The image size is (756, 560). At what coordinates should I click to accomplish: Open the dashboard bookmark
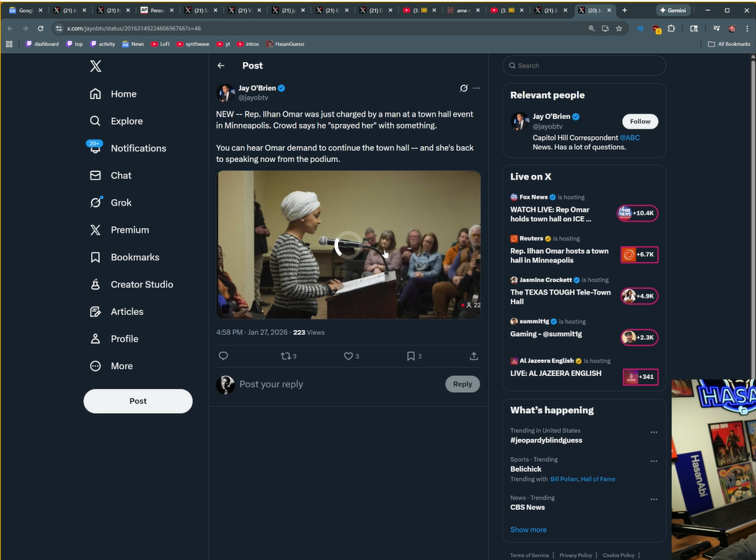(43, 44)
